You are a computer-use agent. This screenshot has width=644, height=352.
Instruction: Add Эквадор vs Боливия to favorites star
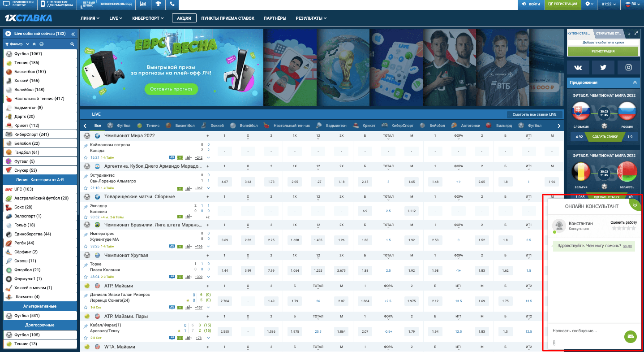[86, 217]
